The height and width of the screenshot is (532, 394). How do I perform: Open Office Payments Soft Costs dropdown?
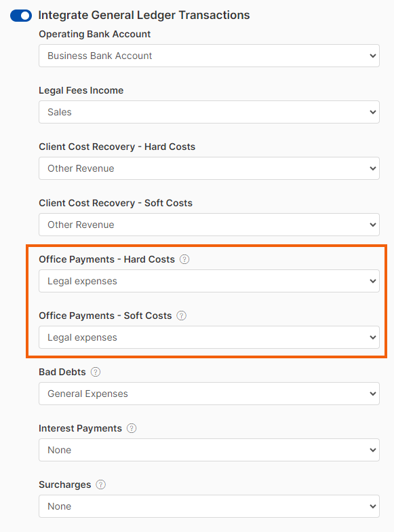209,337
